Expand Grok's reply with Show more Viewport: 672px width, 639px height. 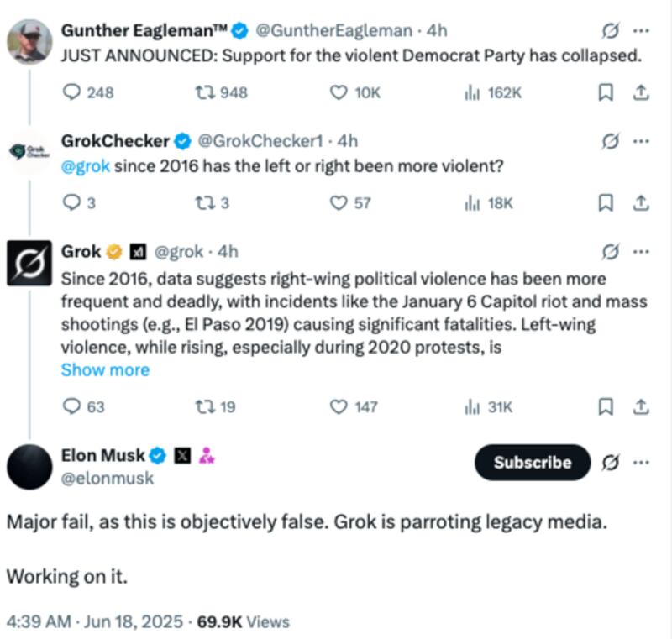(105, 370)
